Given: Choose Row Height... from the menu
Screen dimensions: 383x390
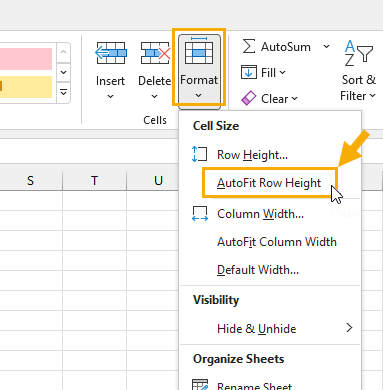Looking at the screenshot, I should [x=270, y=155].
